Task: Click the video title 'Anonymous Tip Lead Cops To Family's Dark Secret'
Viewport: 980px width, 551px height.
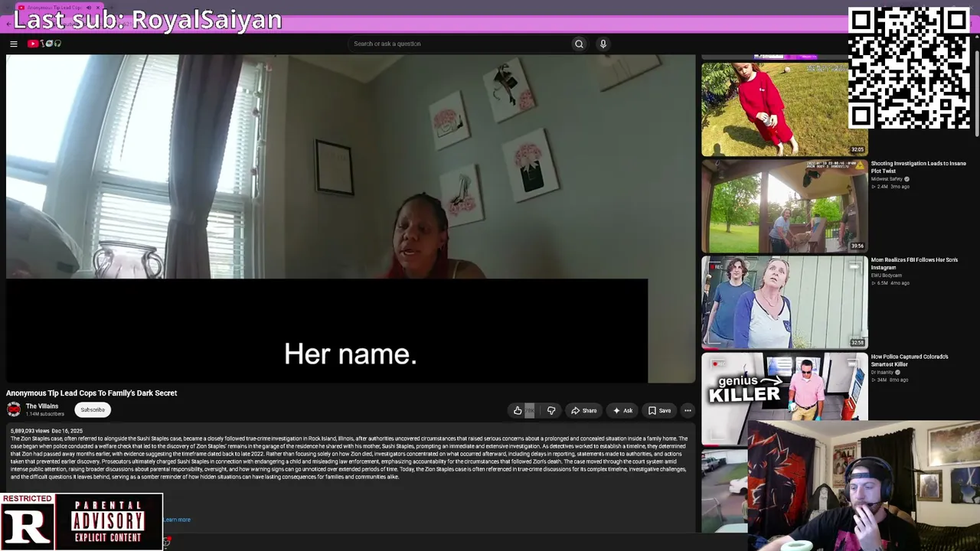Action: point(92,393)
